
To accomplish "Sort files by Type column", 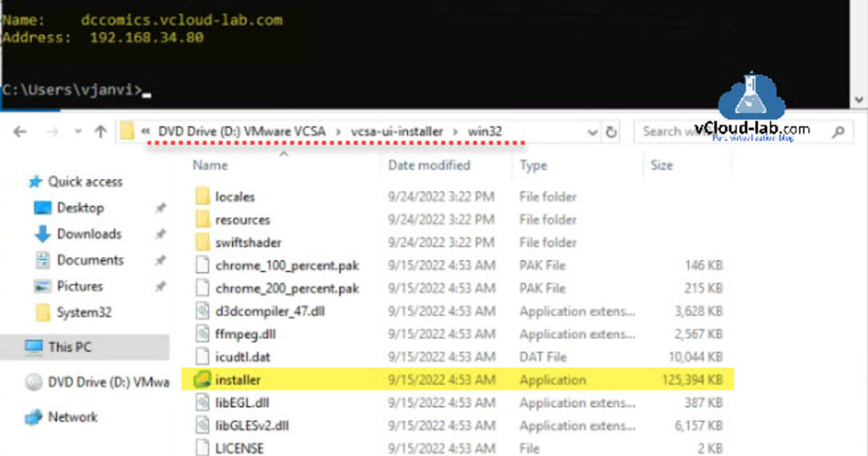I will [x=533, y=165].
